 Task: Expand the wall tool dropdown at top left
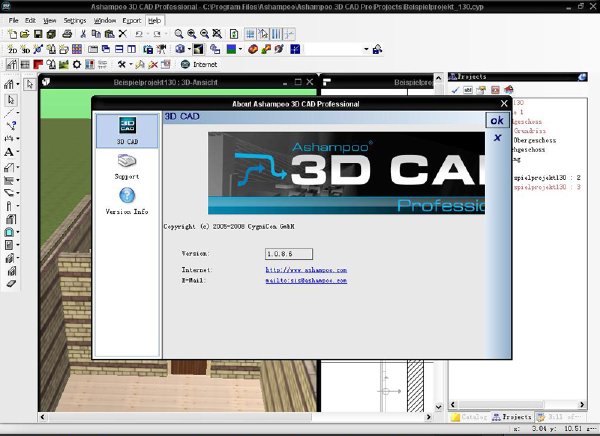coord(18,84)
